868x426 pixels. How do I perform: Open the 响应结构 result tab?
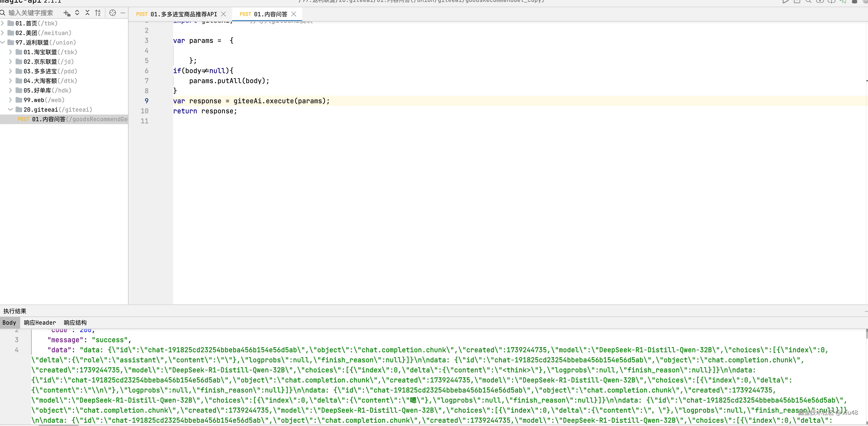pos(75,323)
